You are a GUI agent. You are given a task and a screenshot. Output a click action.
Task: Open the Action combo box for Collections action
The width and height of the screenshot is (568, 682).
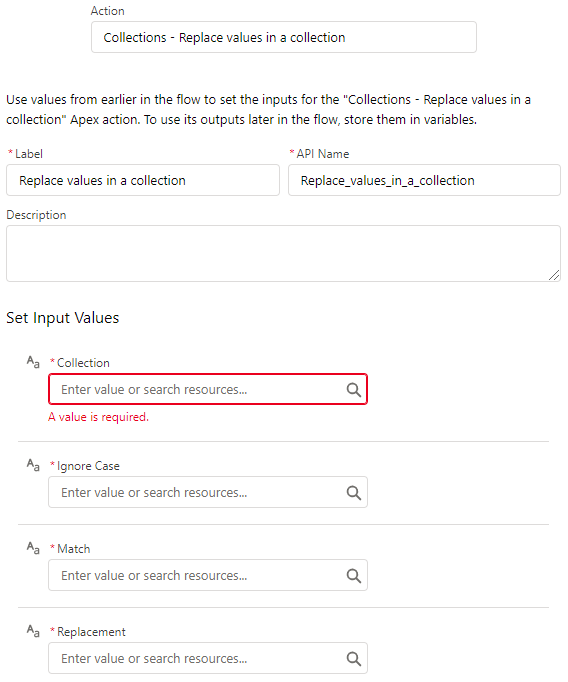284,37
